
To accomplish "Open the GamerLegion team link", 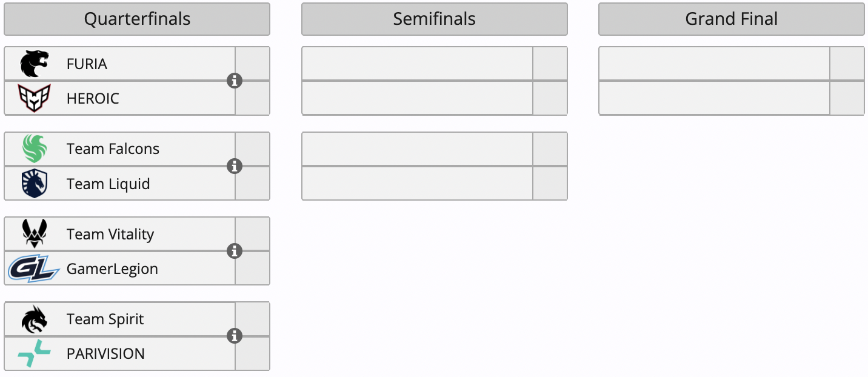I will [x=112, y=269].
